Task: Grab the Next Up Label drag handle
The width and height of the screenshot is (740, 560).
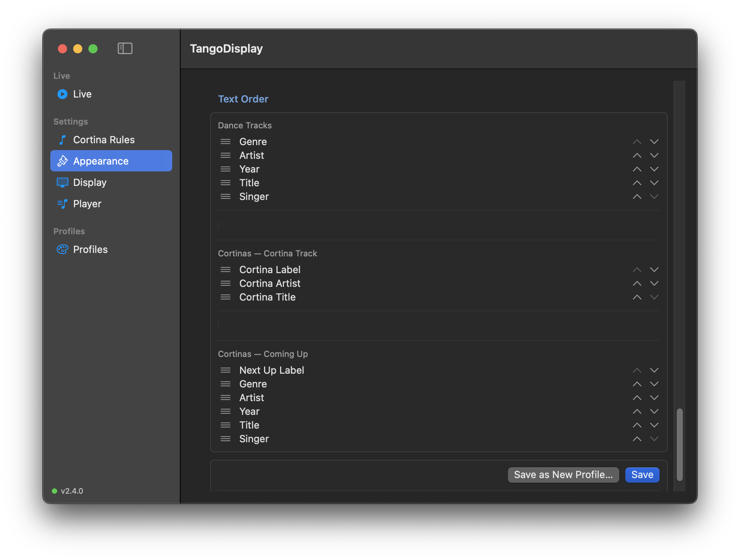Action: [226, 370]
